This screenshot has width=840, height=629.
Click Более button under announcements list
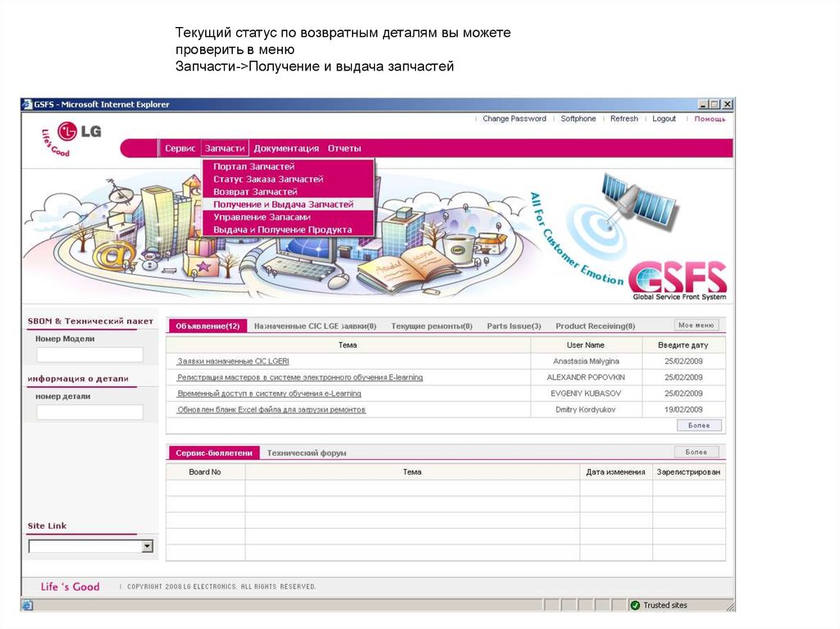click(x=699, y=426)
